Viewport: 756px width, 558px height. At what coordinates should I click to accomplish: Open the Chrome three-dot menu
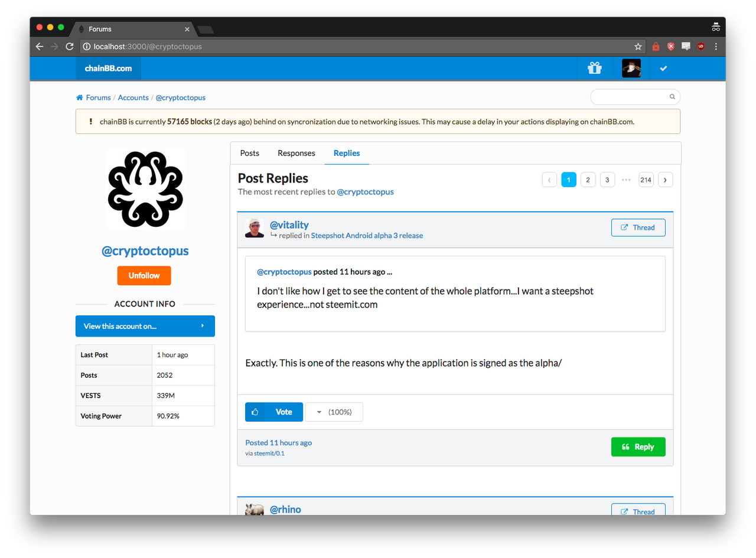click(x=716, y=46)
